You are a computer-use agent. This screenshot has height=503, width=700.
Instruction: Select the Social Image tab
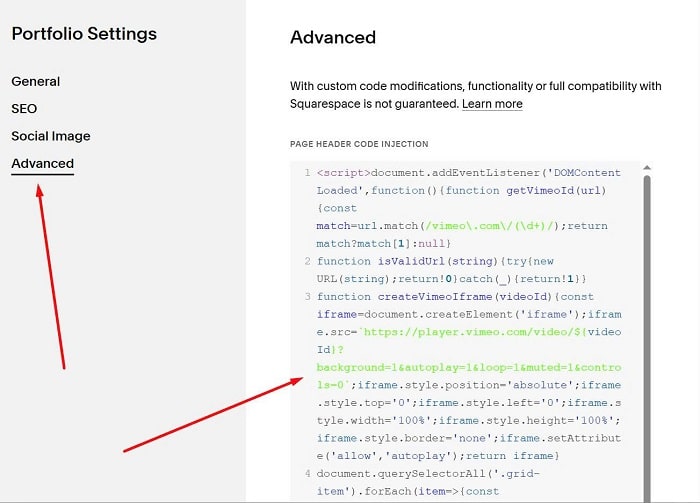click(x=51, y=136)
